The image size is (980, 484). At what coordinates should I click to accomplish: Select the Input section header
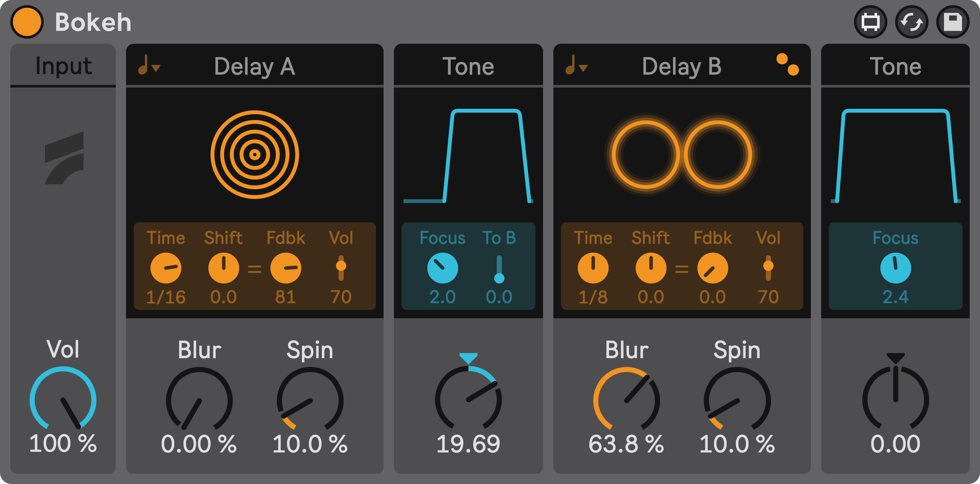63,65
